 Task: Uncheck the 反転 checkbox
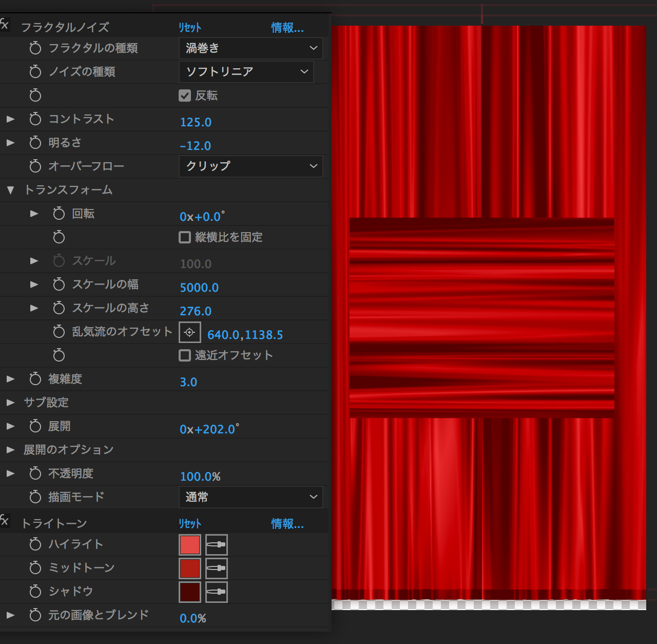click(185, 96)
